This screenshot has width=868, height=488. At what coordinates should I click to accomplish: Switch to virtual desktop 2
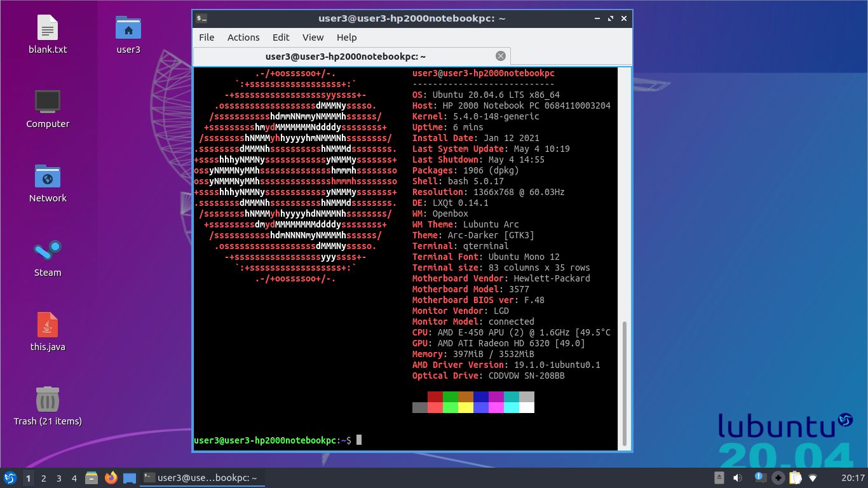coord(43,478)
